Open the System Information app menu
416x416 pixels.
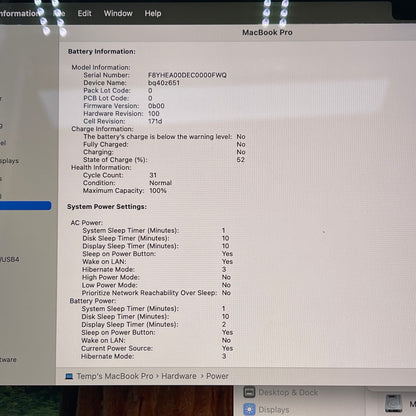click(19, 13)
